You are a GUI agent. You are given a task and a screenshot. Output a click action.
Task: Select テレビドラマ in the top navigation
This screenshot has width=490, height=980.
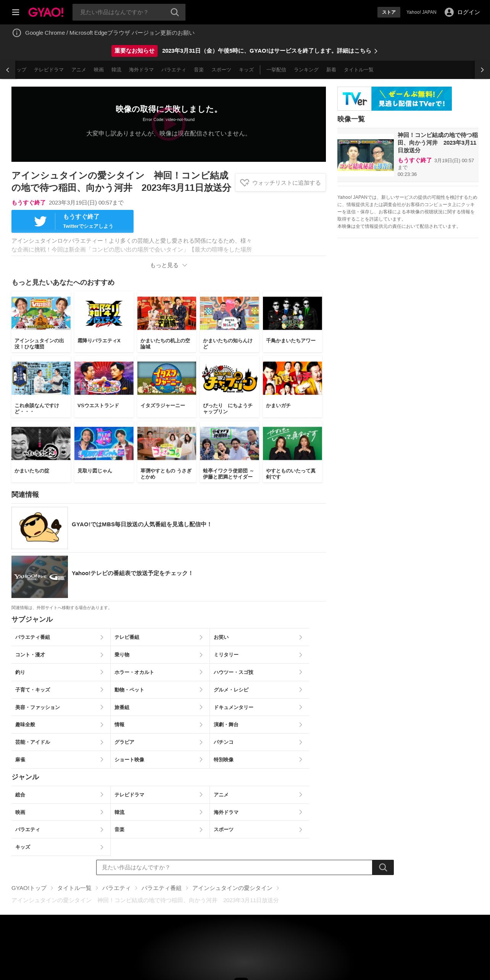(49, 70)
